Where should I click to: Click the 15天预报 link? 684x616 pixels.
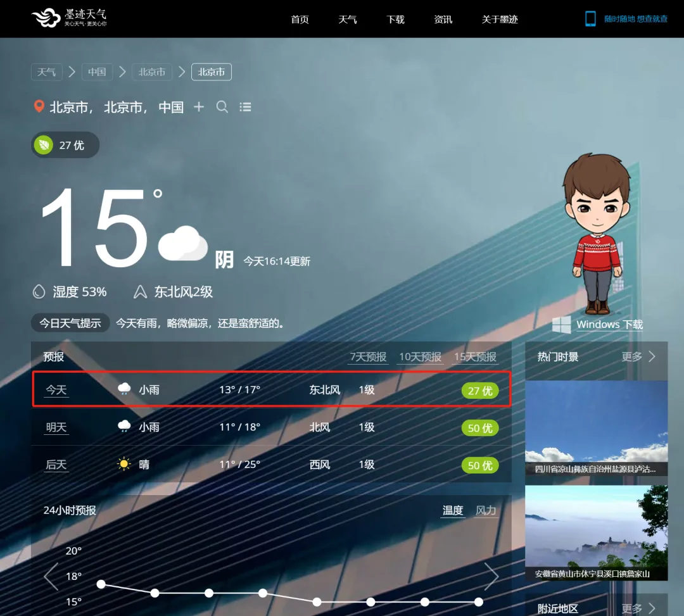tap(475, 357)
